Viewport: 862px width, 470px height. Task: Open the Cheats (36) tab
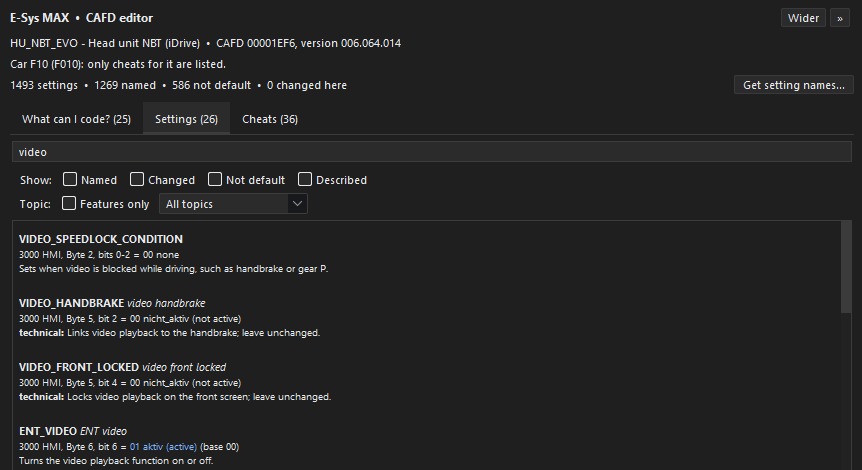click(x=270, y=119)
